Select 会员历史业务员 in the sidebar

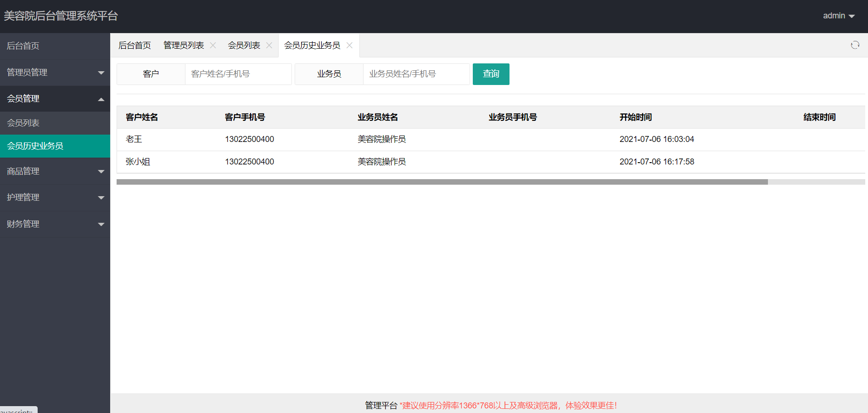55,146
